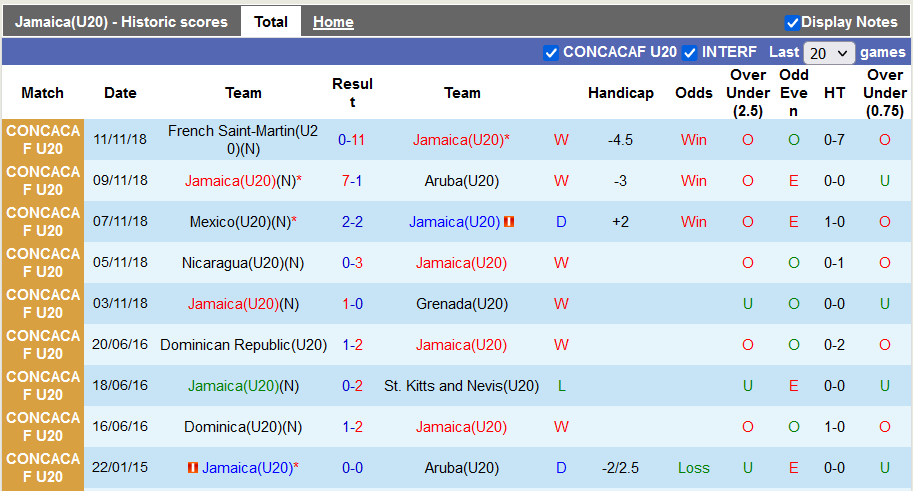Click the Dominican Republic(U20) team link
This screenshot has height=491, width=913.
(243, 345)
